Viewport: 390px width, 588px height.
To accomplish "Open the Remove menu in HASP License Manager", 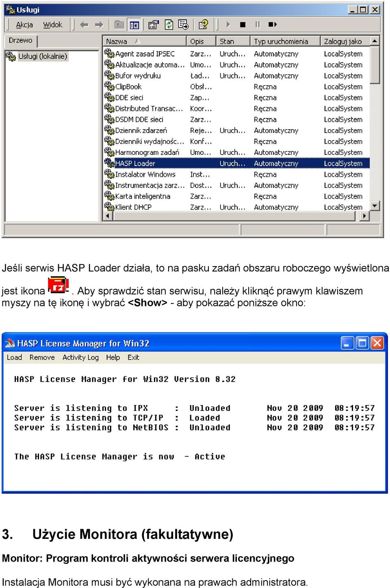I will 42,357.
